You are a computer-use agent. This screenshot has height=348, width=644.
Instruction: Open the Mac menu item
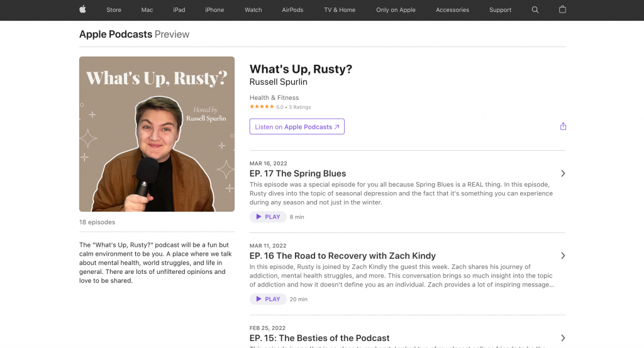[147, 10]
